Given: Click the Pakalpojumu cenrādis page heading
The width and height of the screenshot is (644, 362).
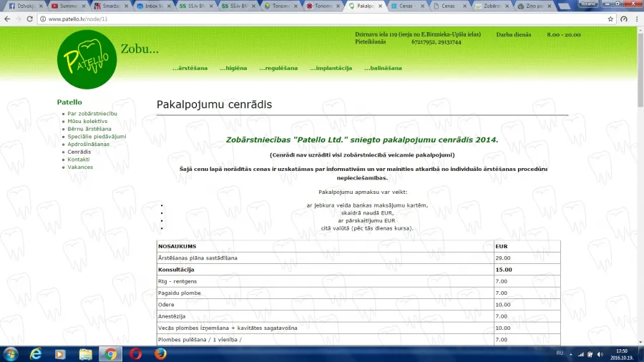Looking at the screenshot, I should click(x=214, y=104).
